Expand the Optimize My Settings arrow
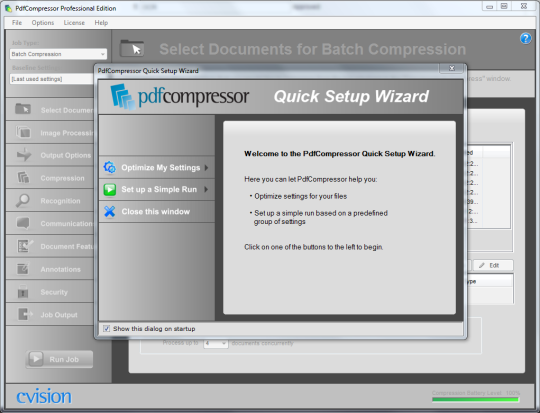The width and height of the screenshot is (540, 413). [207, 168]
